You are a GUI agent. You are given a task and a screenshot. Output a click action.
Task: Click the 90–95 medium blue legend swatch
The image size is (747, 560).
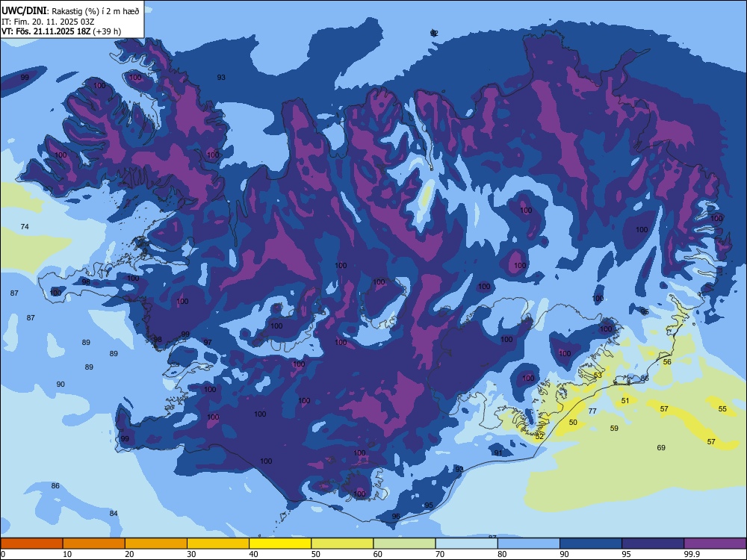[x=591, y=544]
